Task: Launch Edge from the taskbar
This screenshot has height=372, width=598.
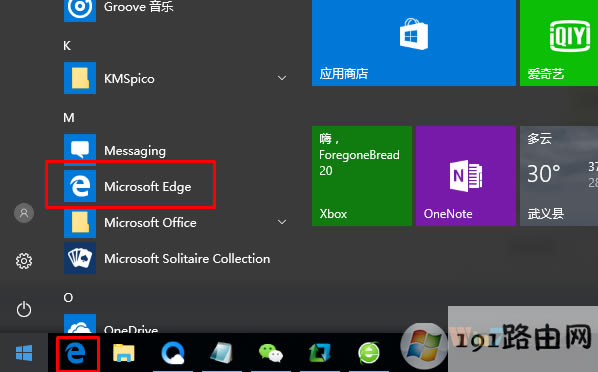Action: [75, 353]
